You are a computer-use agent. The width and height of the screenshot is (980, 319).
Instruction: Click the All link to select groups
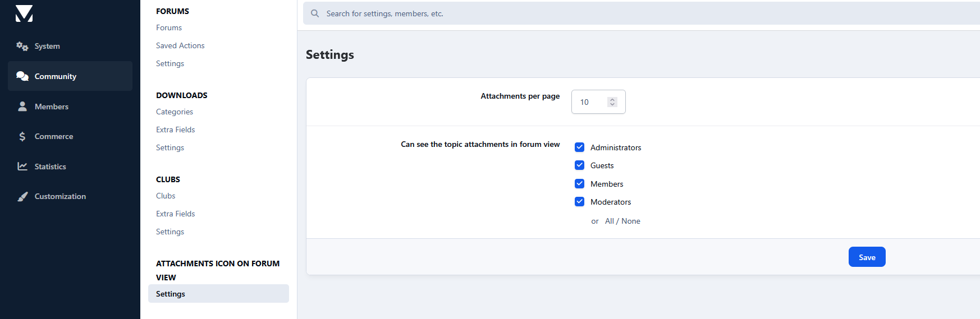(610, 221)
